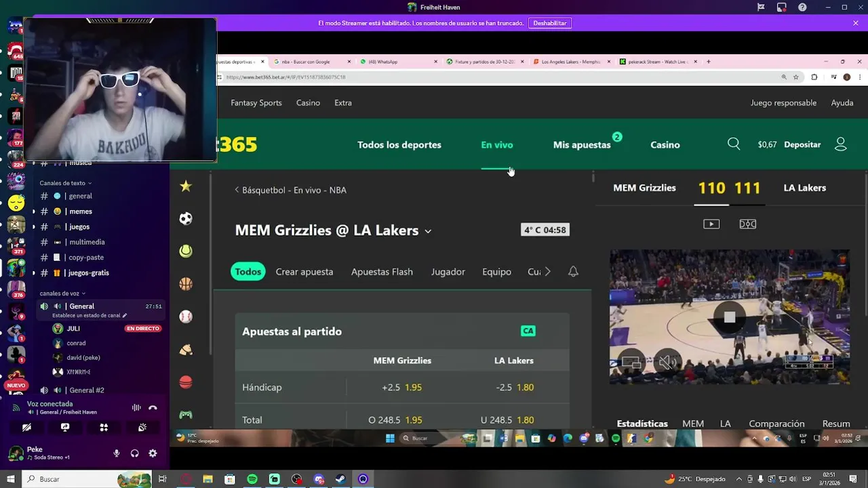Open Discord user settings gear
The image size is (868, 488).
[153, 453]
